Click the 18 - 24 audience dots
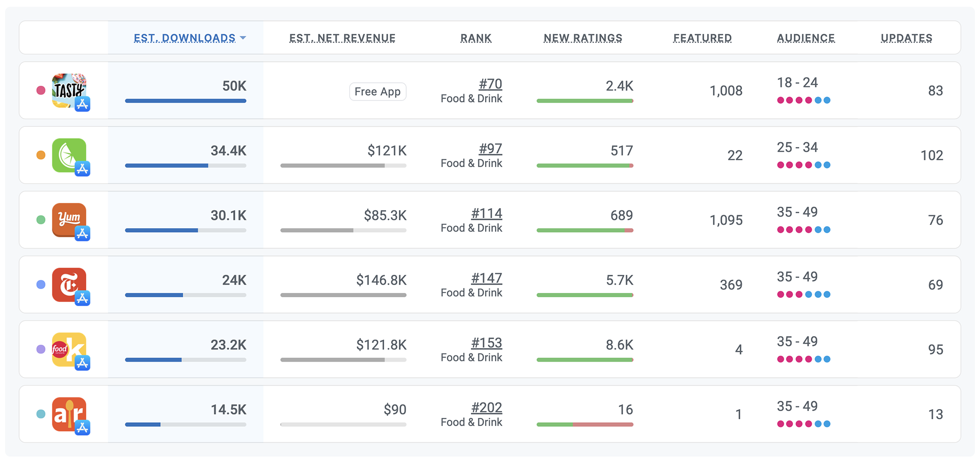The width and height of the screenshot is (980, 462). click(804, 100)
